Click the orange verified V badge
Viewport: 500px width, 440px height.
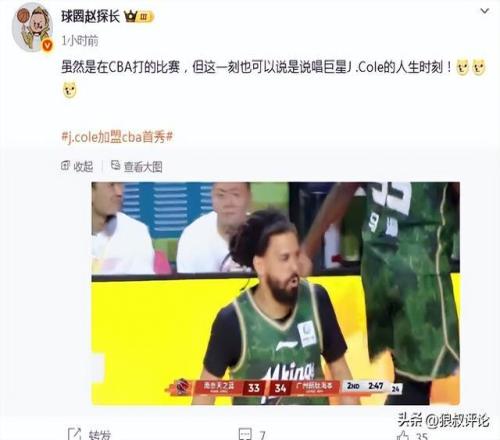tap(47, 46)
